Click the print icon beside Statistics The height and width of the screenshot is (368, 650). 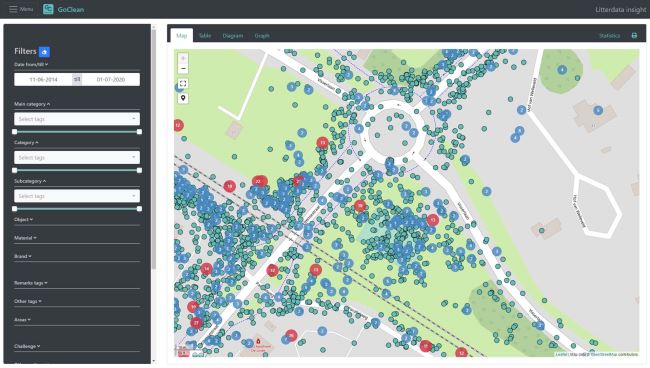(x=634, y=36)
